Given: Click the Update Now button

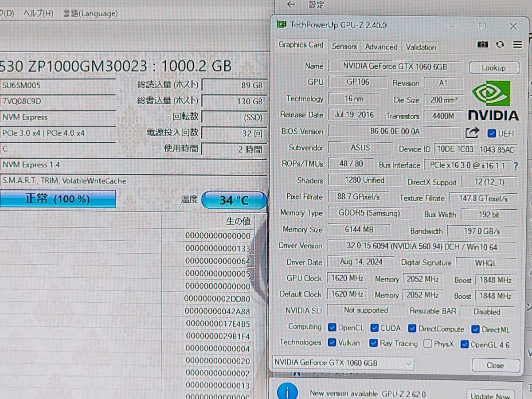Looking at the screenshot, I should pyautogui.click(x=490, y=395).
